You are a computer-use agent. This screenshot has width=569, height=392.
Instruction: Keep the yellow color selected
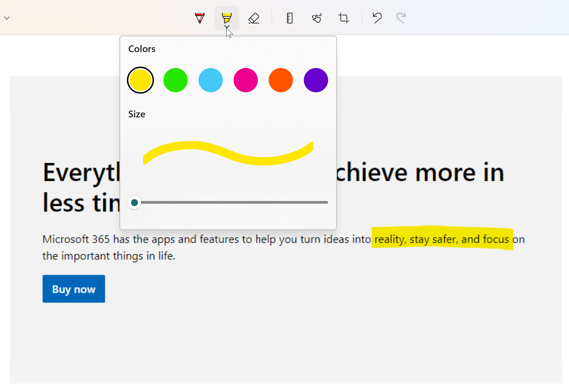pyautogui.click(x=140, y=80)
